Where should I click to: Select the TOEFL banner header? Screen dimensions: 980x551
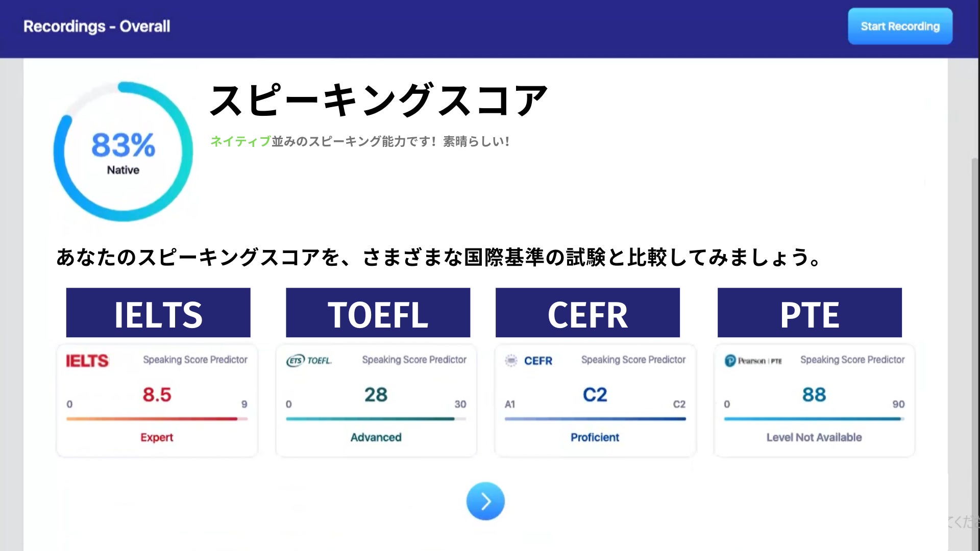tap(378, 313)
